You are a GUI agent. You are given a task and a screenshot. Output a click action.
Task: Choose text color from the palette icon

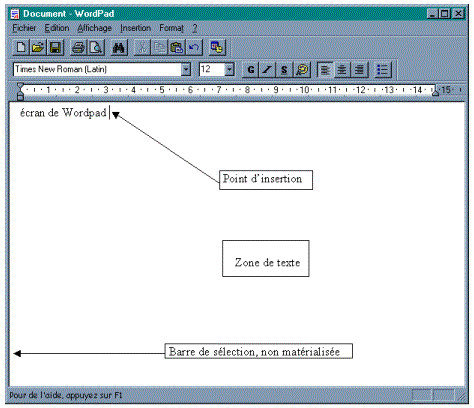coord(302,70)
